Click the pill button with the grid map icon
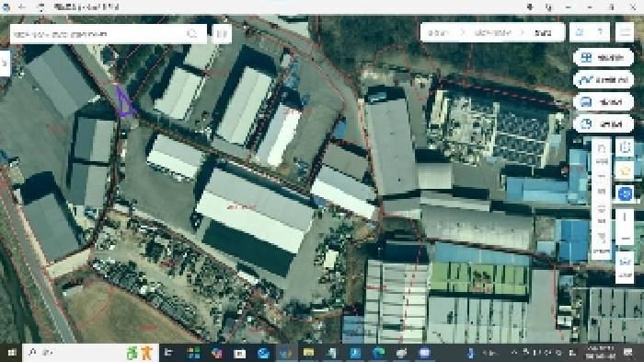The height and width of the screenshot is (362, 644). 604,58
